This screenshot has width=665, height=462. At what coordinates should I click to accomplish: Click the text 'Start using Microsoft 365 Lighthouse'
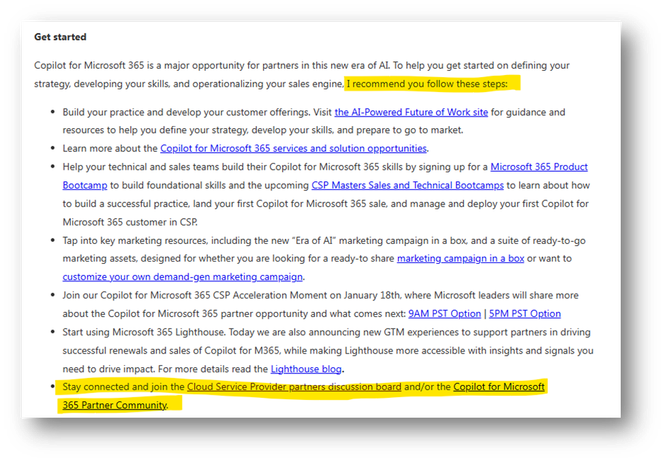pyautogui.click(x=143, y=332)
